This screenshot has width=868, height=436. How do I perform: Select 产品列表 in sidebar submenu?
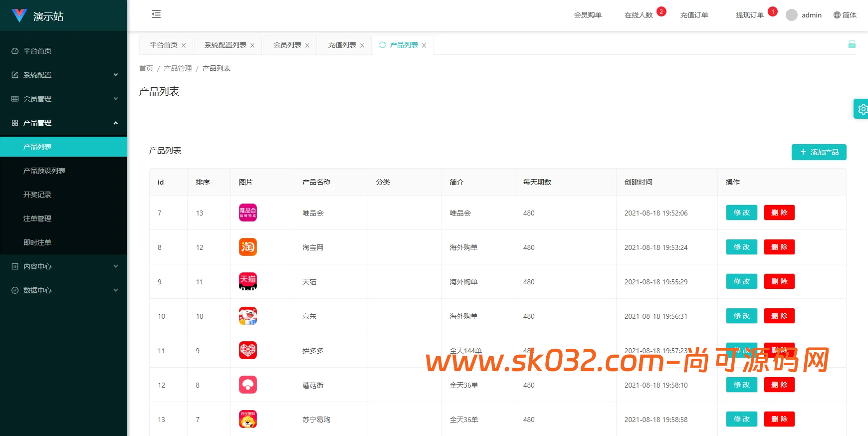click(63, 147)
